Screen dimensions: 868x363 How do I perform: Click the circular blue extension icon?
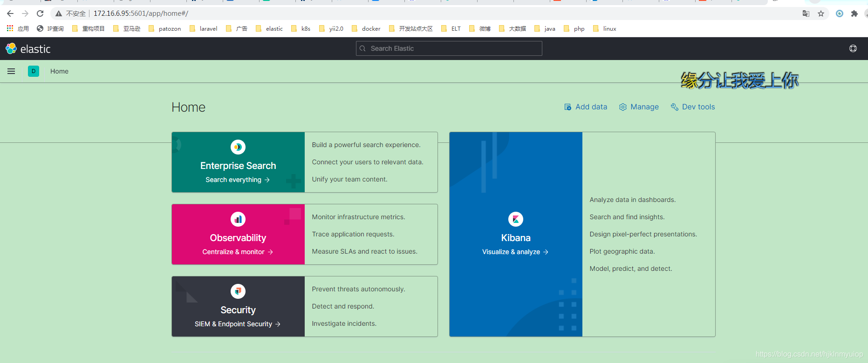click(840, 13)
